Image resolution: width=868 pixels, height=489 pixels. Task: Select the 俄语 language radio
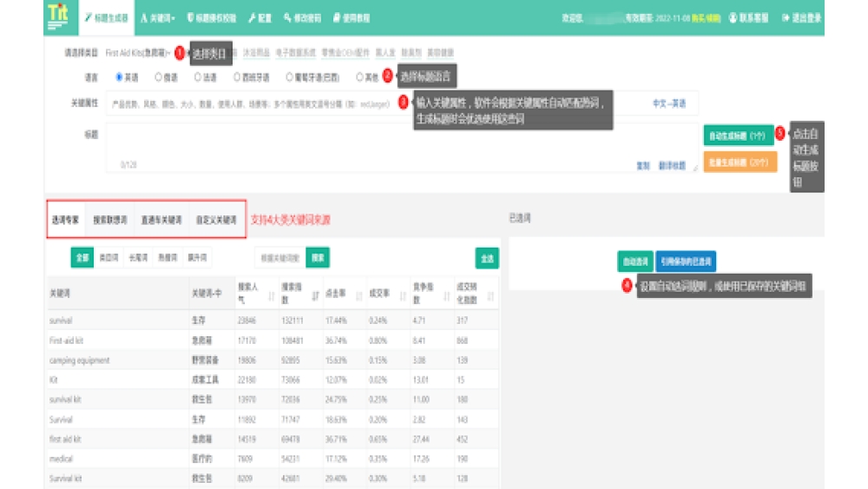tap(158, 77)
